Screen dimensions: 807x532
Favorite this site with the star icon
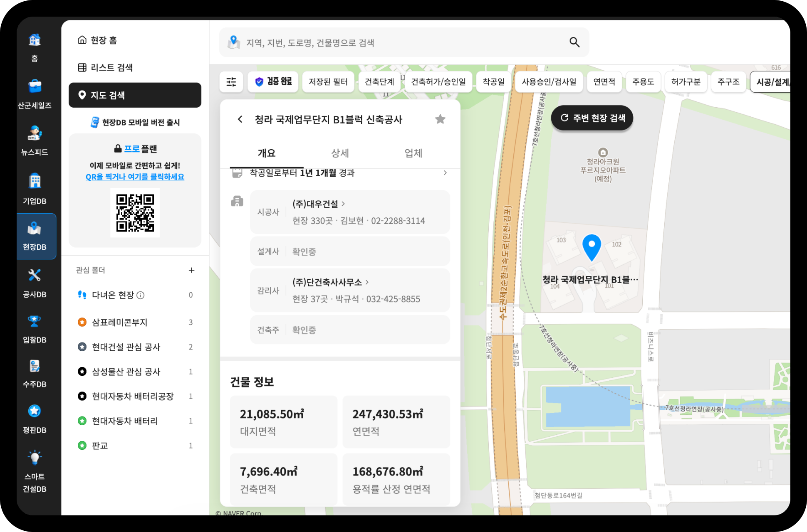coord(440,120)
